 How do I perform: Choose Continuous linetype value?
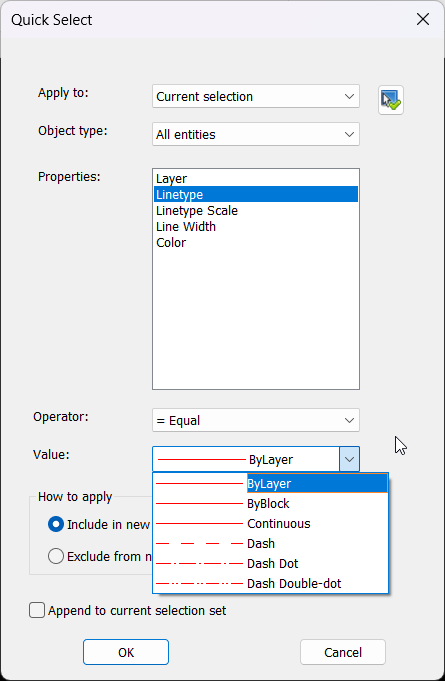(270, 524)
